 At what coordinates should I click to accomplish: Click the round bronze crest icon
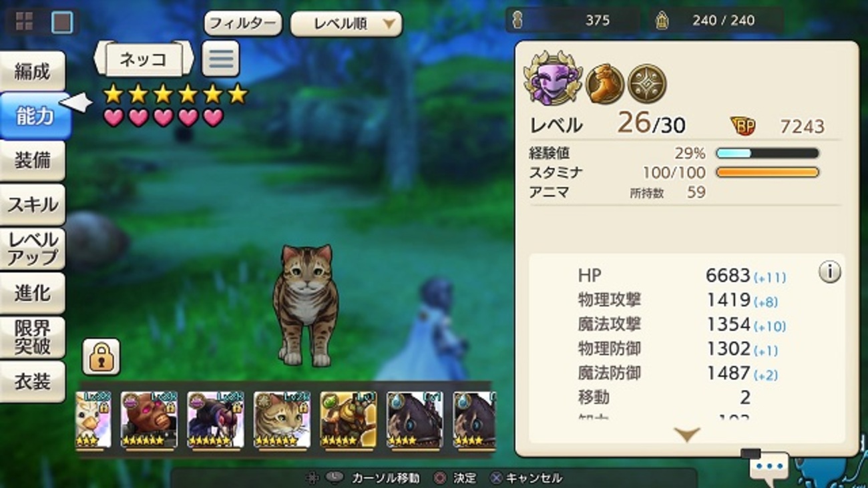[646, 84]
